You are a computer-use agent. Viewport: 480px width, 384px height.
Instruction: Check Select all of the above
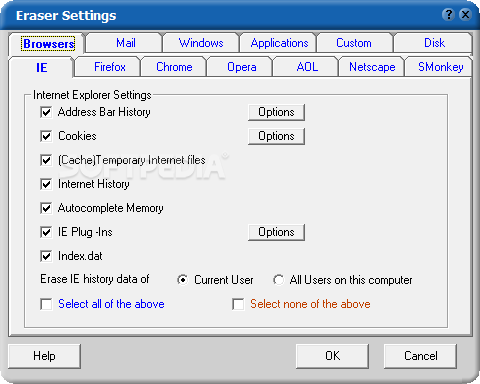pos(46,304)
